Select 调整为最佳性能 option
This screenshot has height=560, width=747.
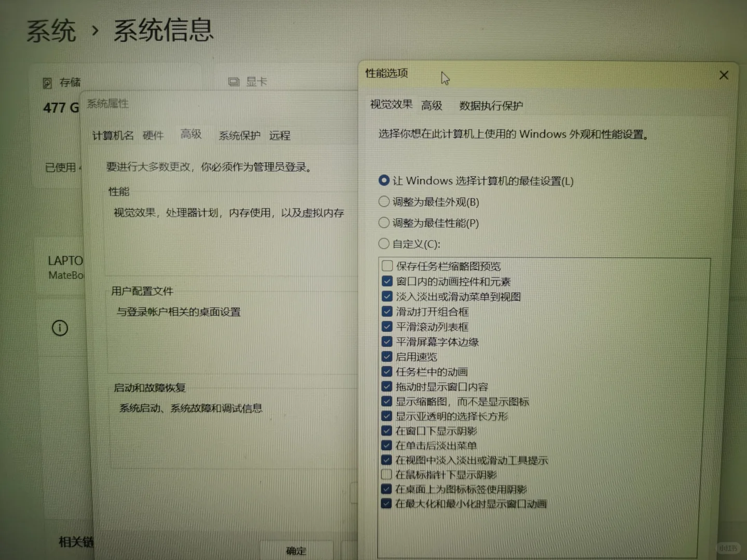[384, 222]
